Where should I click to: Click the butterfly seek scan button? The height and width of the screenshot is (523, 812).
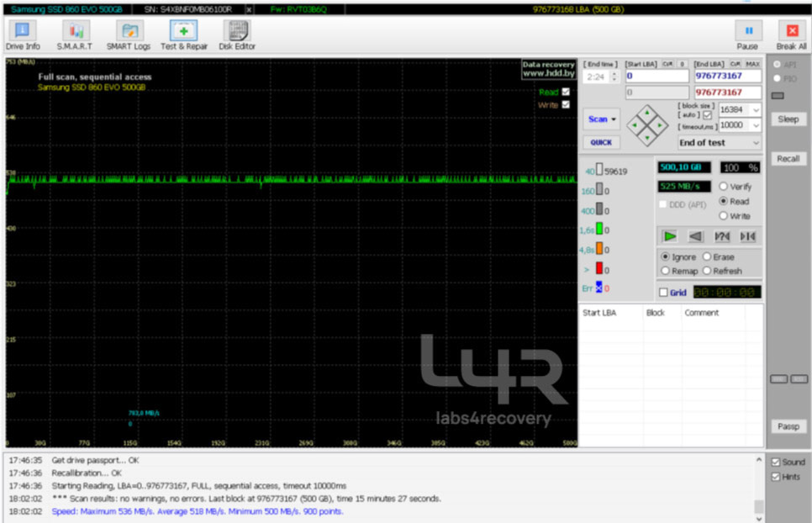[x=748, y=236]
